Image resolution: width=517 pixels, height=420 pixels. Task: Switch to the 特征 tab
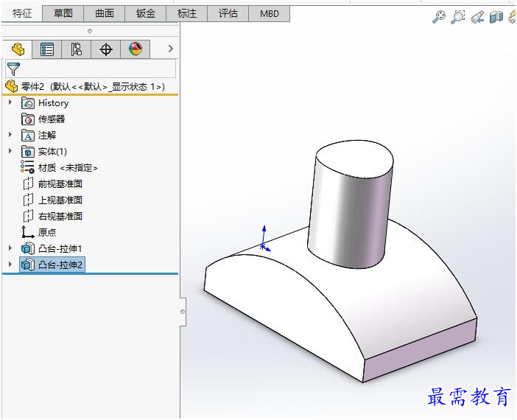[x=22, y=13]
